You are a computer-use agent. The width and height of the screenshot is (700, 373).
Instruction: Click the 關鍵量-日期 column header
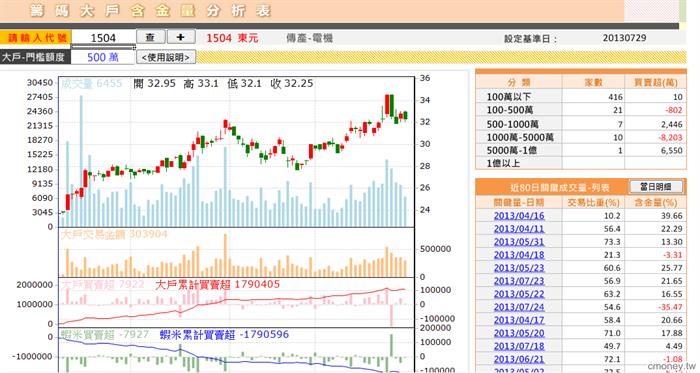(519, 203)
